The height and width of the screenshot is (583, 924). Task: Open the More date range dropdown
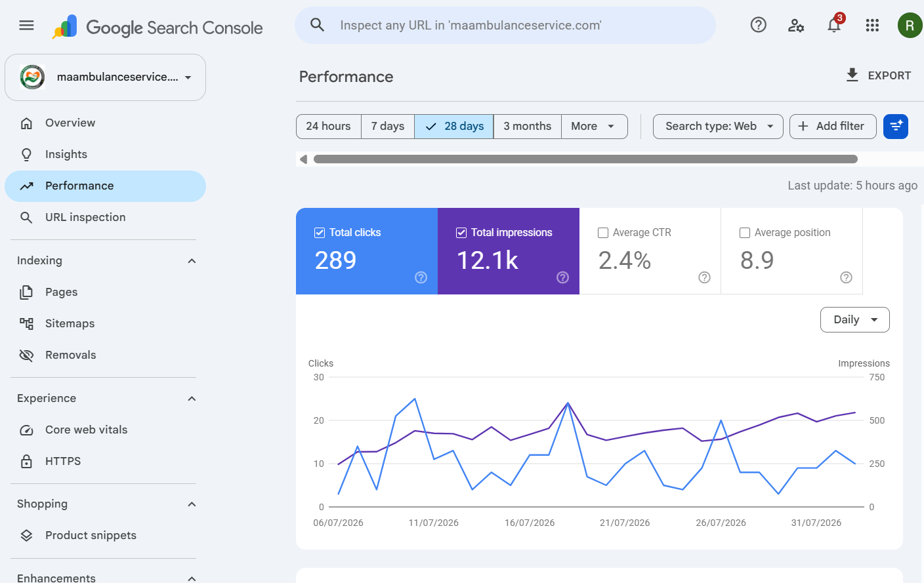(x=594, y=127)
